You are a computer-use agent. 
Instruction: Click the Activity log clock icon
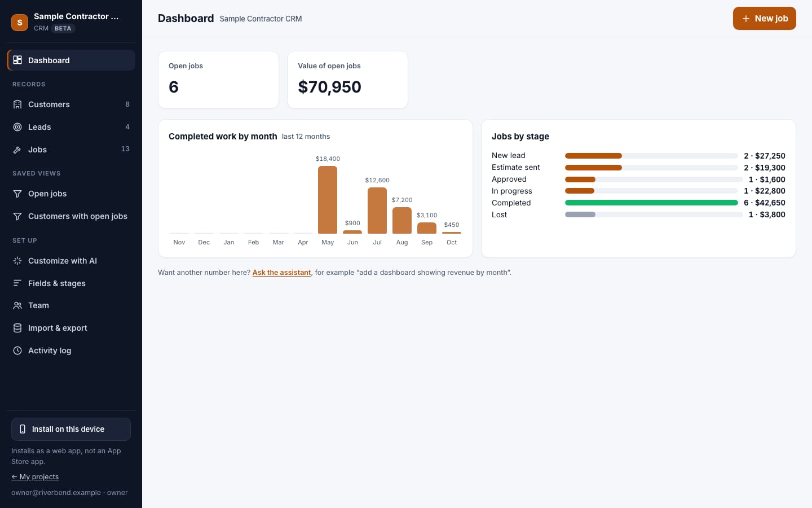[17, 351]
